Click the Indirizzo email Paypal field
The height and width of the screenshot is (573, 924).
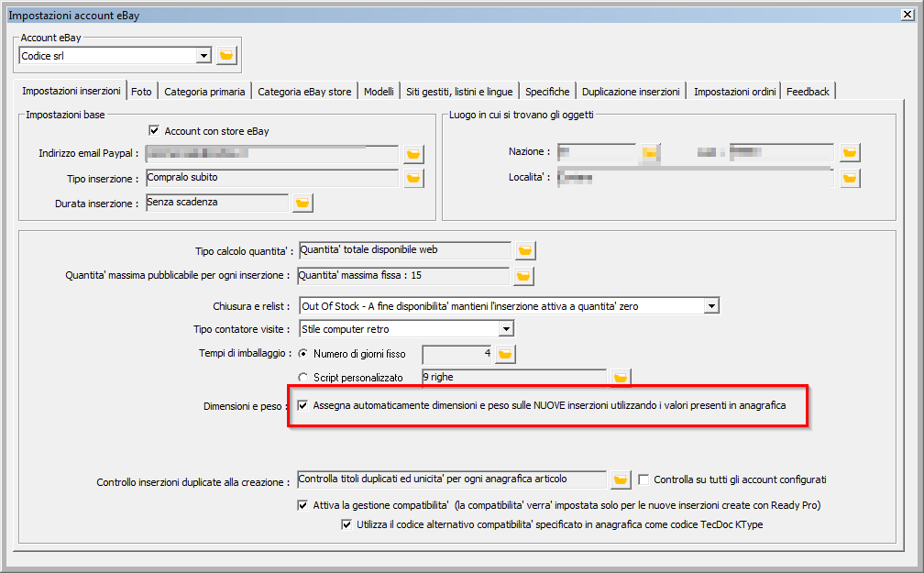272,154
